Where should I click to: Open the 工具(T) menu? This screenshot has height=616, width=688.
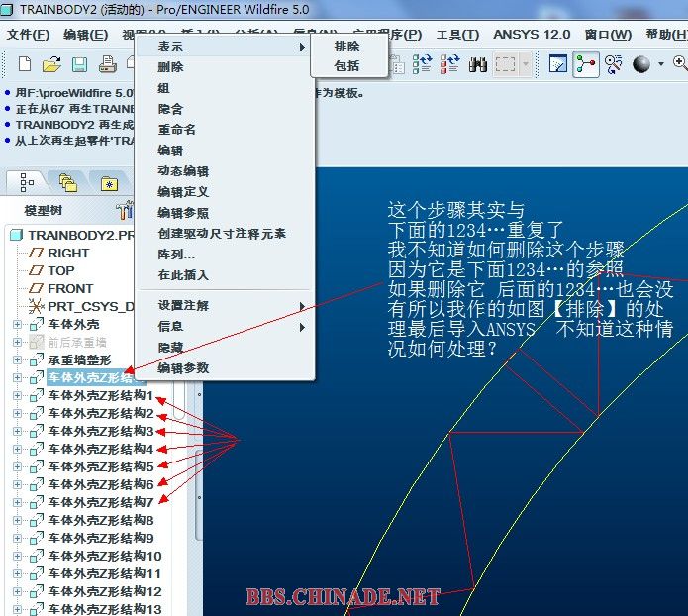(x=457, y=35)
